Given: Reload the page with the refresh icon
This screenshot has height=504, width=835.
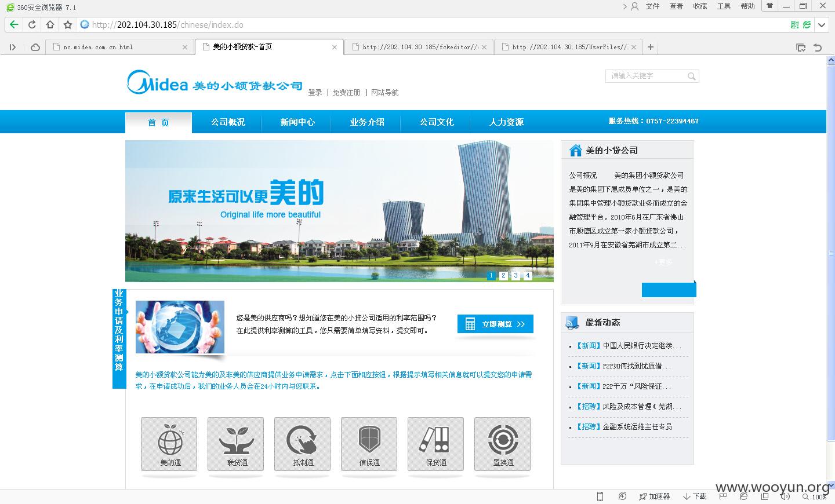Looking at the screenshot, I should 32,25.
